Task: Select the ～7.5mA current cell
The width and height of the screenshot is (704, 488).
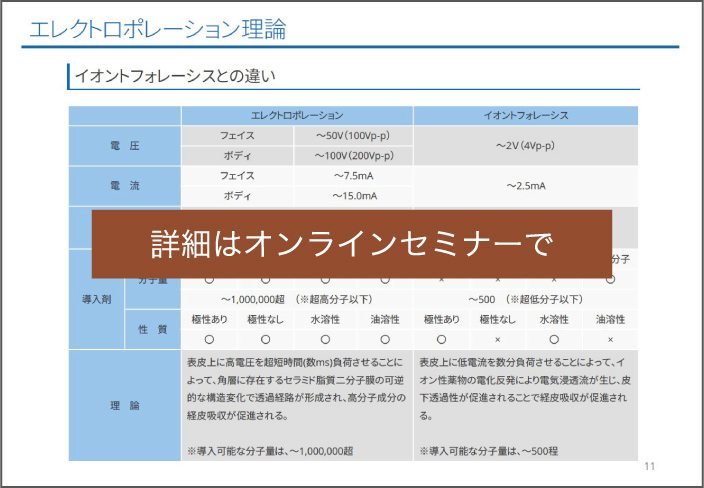Action: tap(353, 176)
